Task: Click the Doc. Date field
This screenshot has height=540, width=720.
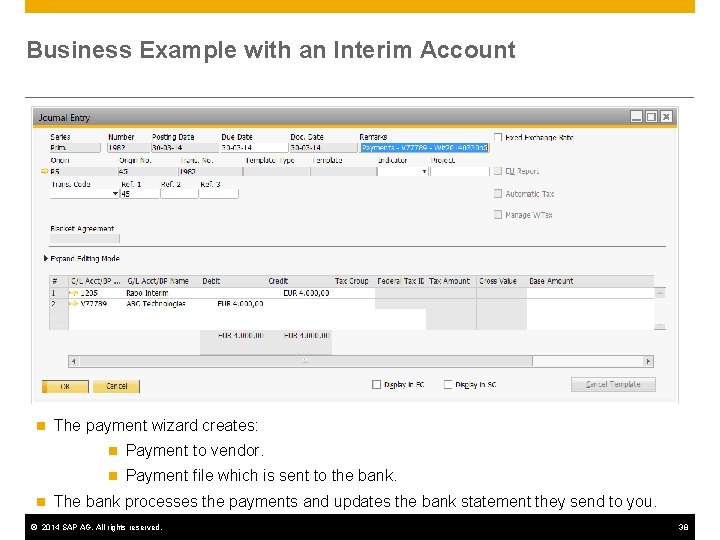Action: [x=323, y=148]
